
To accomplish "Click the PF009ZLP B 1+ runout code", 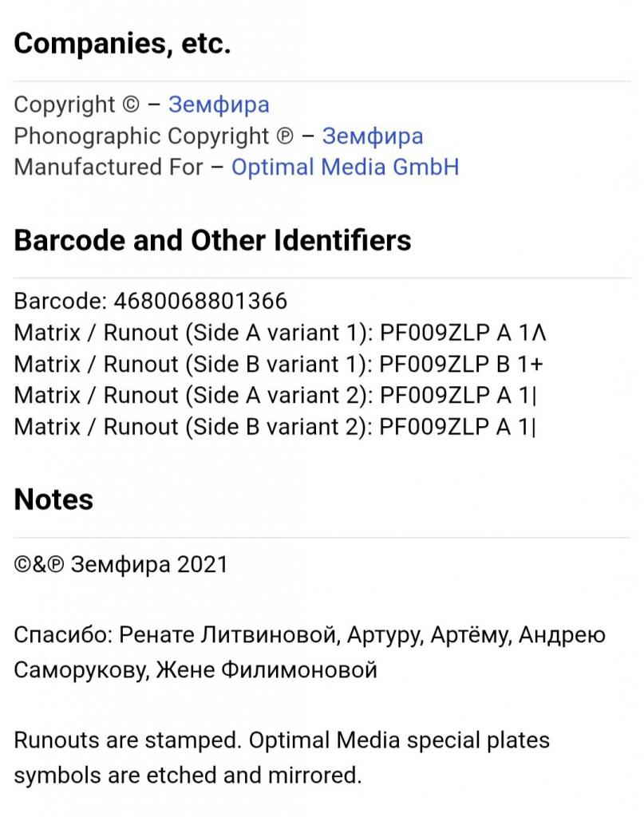I will [x=461, y=364].
